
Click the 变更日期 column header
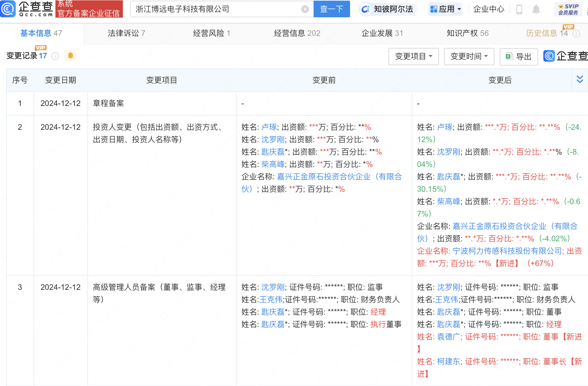coord(61,80)
